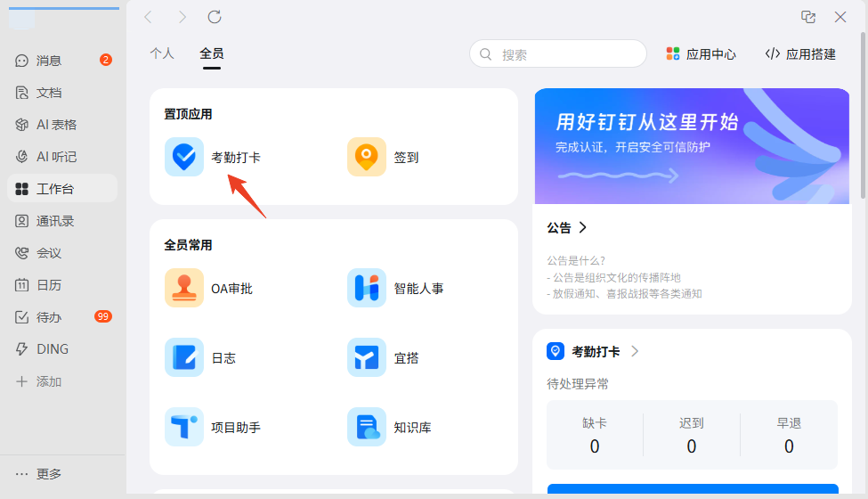
Task: Click the 置顶应用 heading
Action: tap(188, 114)
